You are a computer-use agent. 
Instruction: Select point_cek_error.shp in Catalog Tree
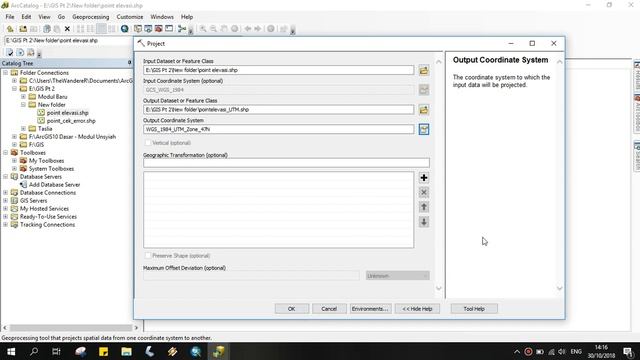pyautogui.click(x=71, y=121)
